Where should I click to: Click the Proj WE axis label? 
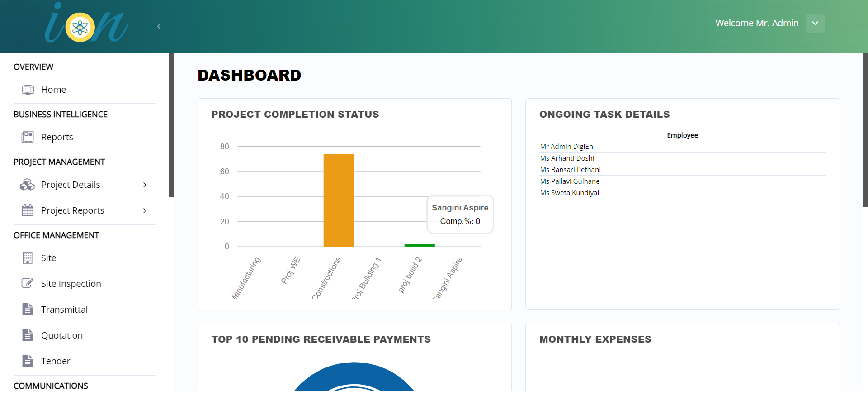pyautogui.click(x=291, y=271)
